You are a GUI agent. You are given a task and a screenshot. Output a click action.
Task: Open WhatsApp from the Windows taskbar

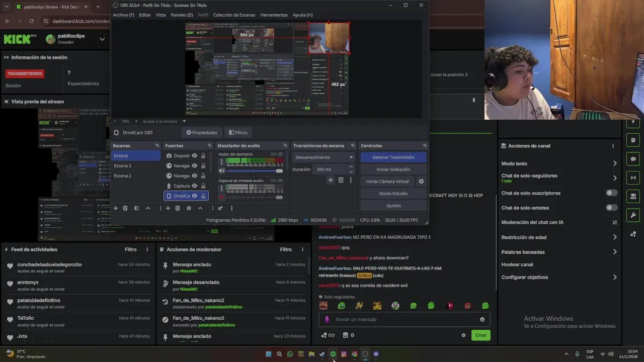290,354
